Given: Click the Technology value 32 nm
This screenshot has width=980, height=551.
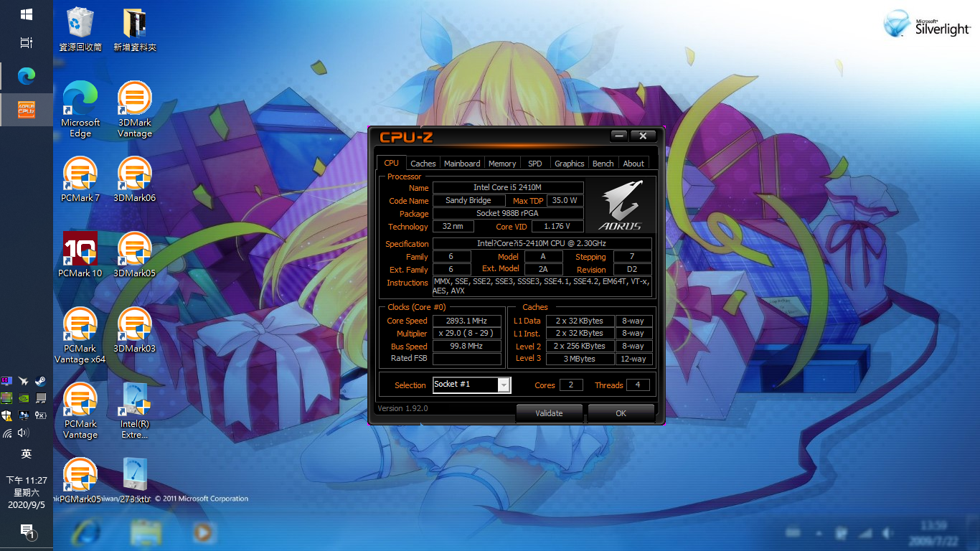Looking at the screenshot, I should coord(453,227).
